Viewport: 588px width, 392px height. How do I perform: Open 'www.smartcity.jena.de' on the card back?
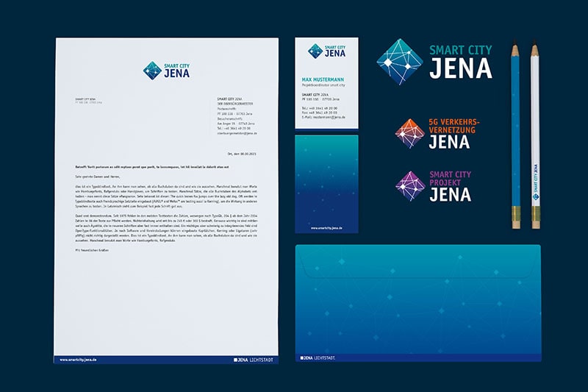[x=326, y=228]
